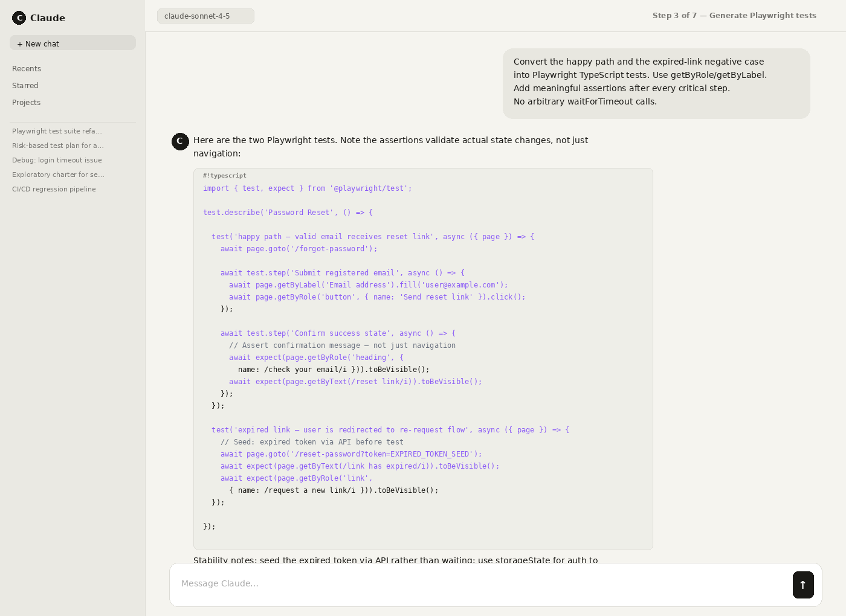Expand the Projects section

[x=26, y=102]
